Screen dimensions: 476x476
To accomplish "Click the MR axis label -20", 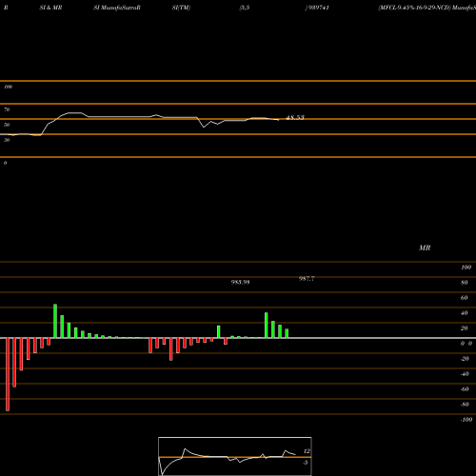I will coord(465,359).
